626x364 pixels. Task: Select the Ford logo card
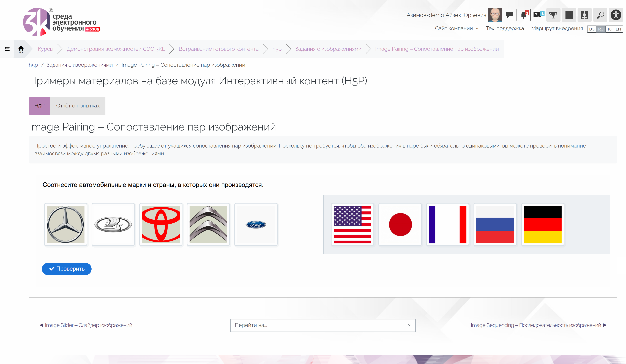256,224
